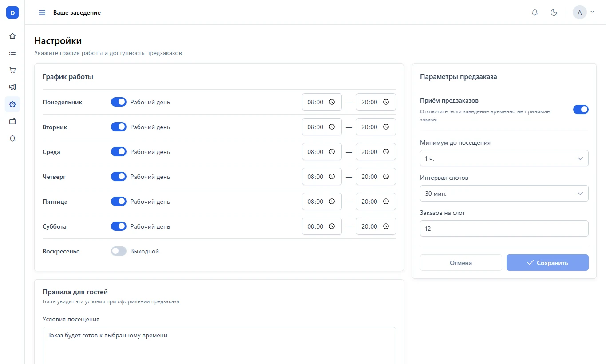Open the wallet icon in sidebar

click(12, 121)
